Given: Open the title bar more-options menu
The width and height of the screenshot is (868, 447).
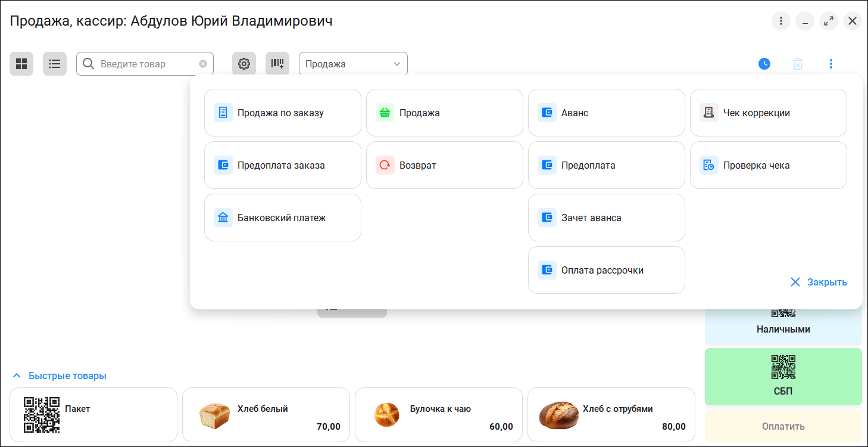Looking at the screenshot, I should 781,21.
